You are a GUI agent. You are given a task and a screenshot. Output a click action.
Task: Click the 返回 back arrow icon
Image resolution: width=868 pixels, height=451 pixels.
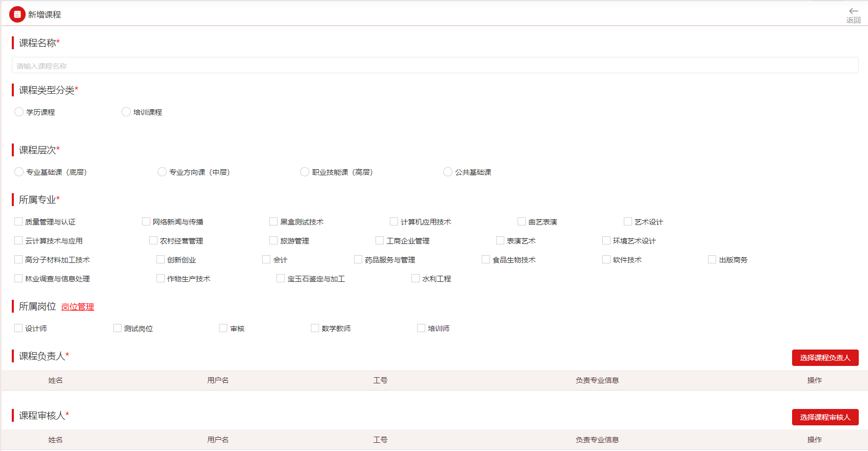pos(854,11)
